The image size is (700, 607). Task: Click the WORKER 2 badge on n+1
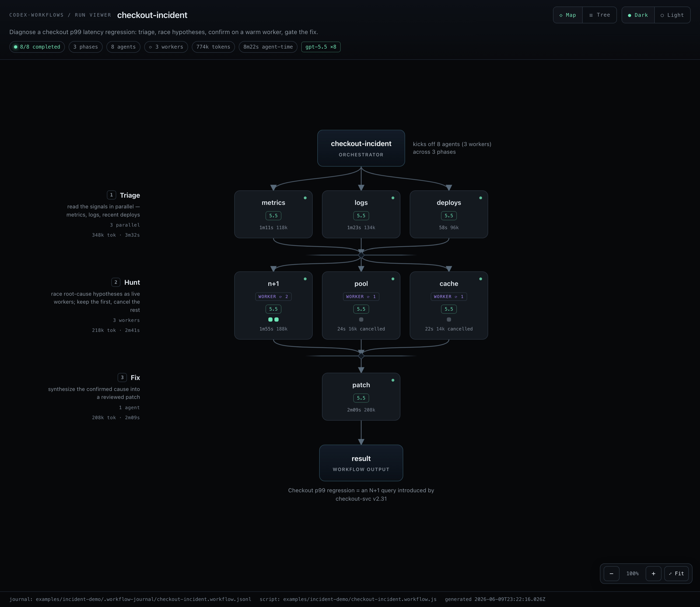273,296
